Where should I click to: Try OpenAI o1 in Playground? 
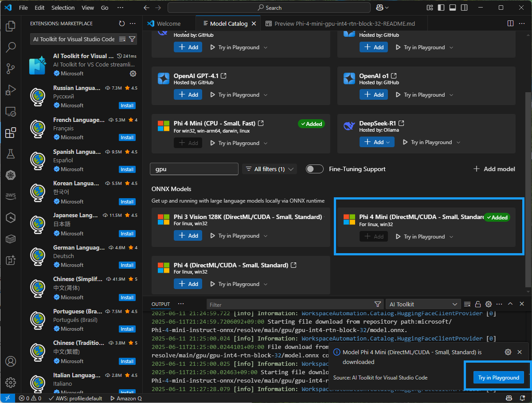coord(420,95)
